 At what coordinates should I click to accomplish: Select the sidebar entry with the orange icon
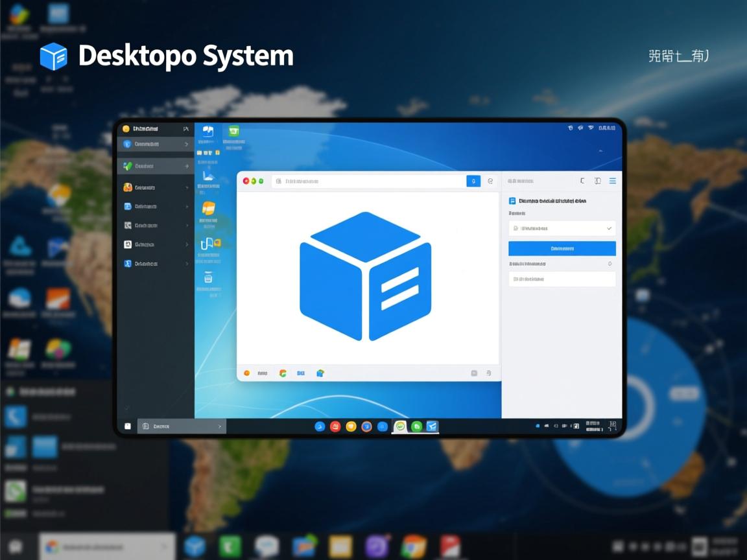coord(155,187)
